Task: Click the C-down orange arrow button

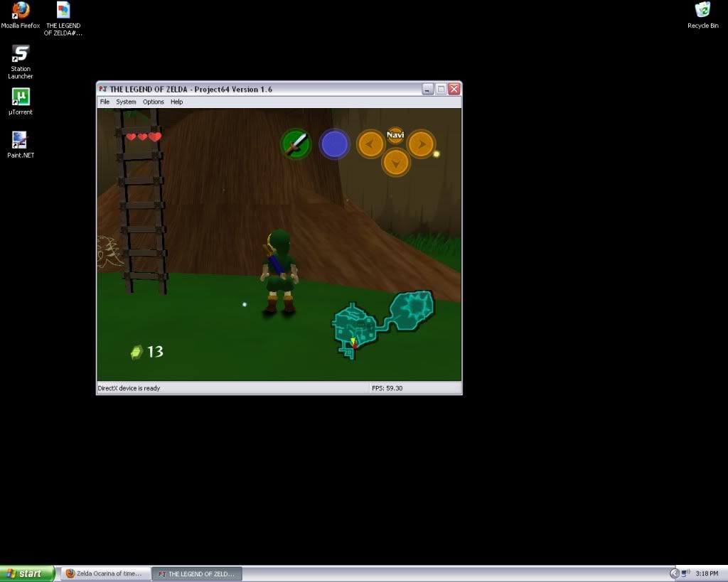Action: 395,163
